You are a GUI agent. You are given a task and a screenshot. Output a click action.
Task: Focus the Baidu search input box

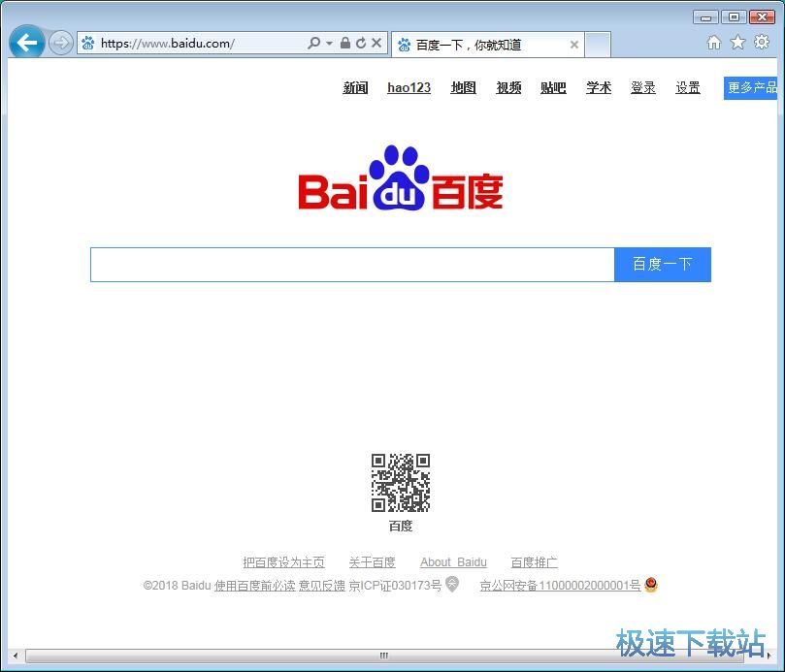tap(352, 265)
